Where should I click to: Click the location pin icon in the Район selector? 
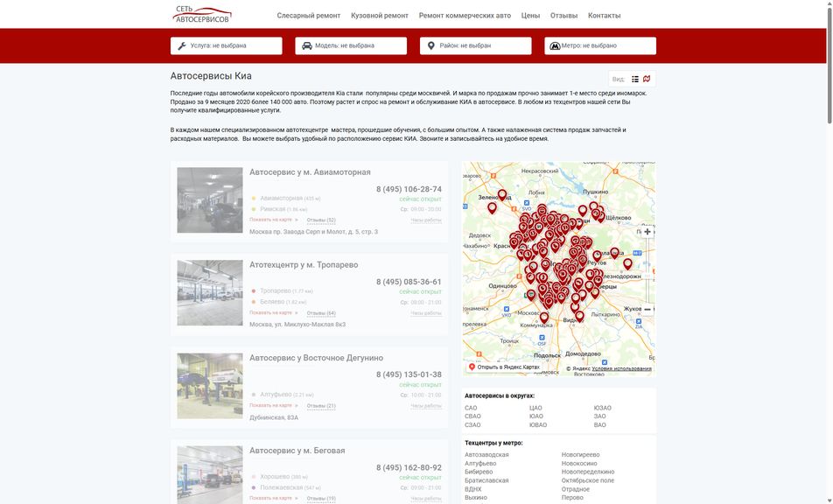click(431, 46)
